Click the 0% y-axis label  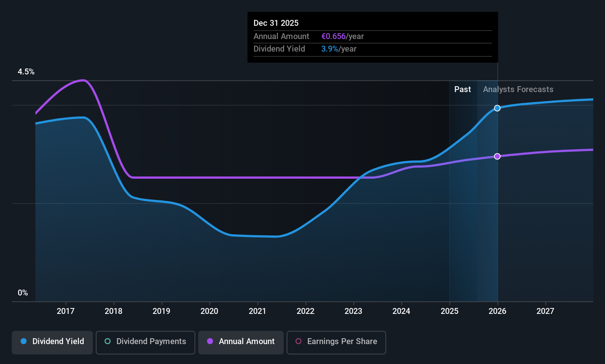click(23, 293)
